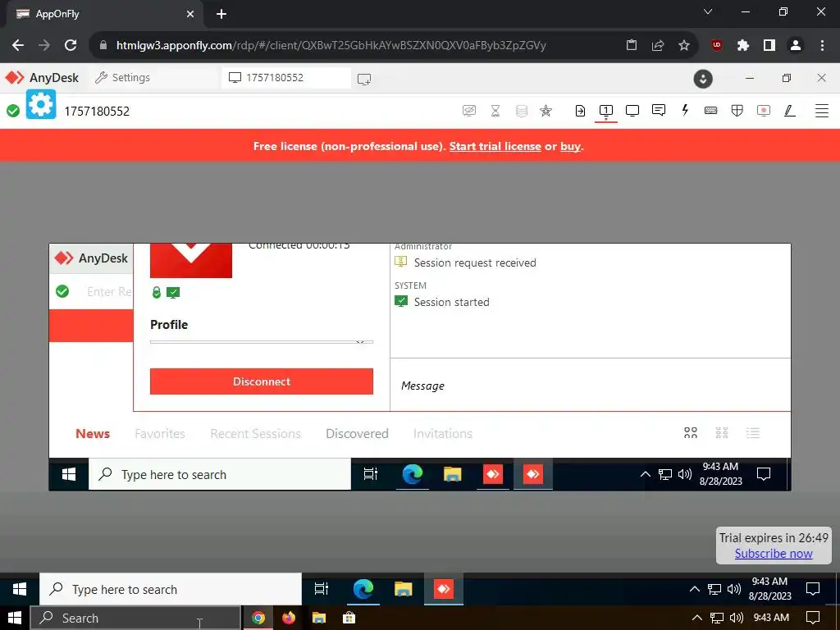840x630 pixels.
Task: Open a new Chrome tab
Action: tap(221, 14)
